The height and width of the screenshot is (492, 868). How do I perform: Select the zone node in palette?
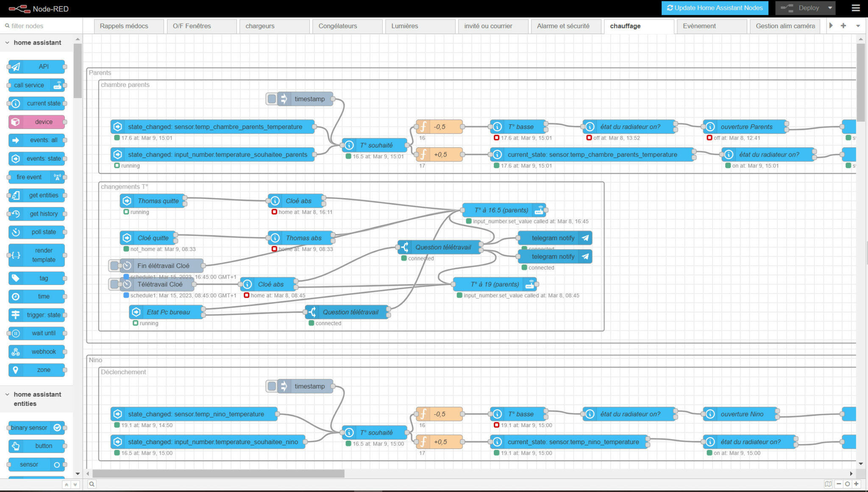point(36,369)
